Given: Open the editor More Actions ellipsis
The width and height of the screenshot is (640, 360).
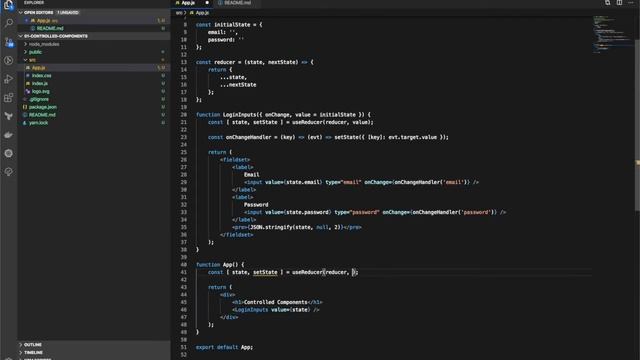Looking at the screenshot, I should point(631,3).
